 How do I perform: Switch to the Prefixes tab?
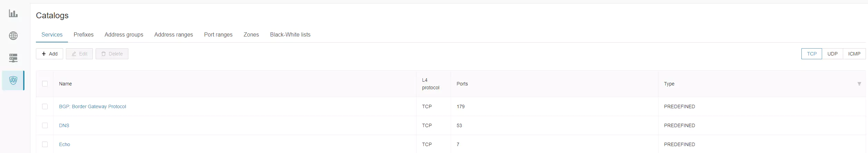pyautogui.click(x=84, y=34)
